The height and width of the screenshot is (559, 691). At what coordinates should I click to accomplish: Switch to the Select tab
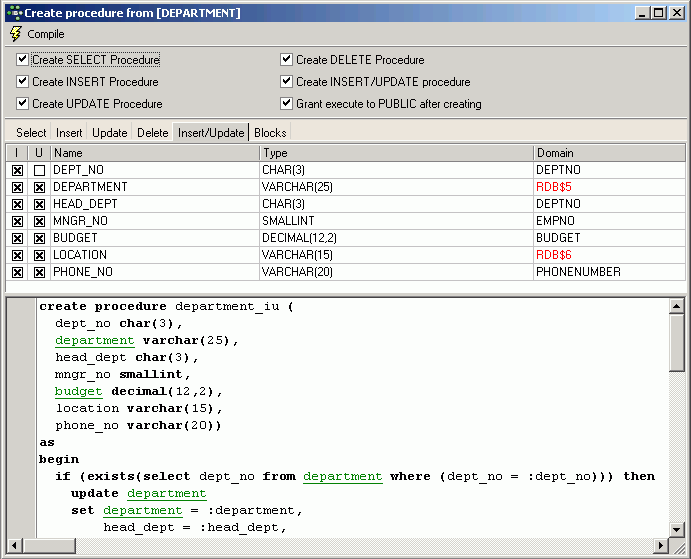pyautogui.click(x=31, y=133)
